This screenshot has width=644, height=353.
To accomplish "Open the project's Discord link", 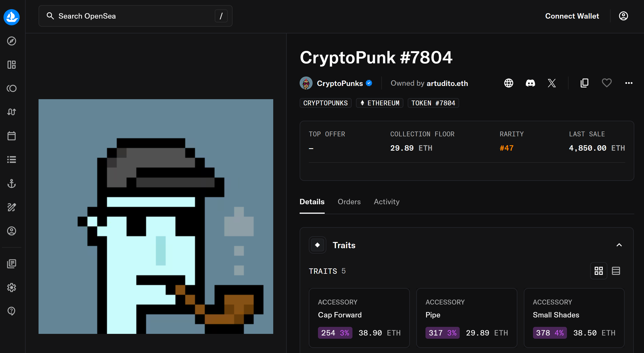I will click(x=530, y=83).
